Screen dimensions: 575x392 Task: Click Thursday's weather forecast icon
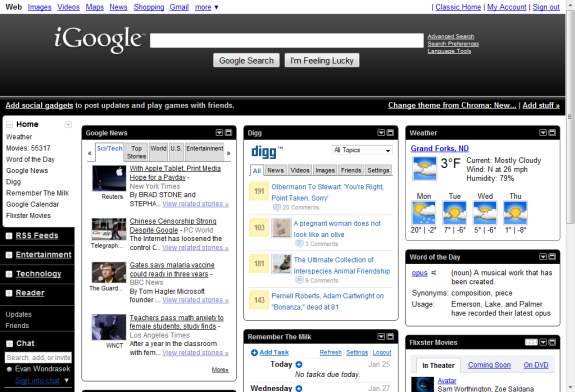[515, 213]
